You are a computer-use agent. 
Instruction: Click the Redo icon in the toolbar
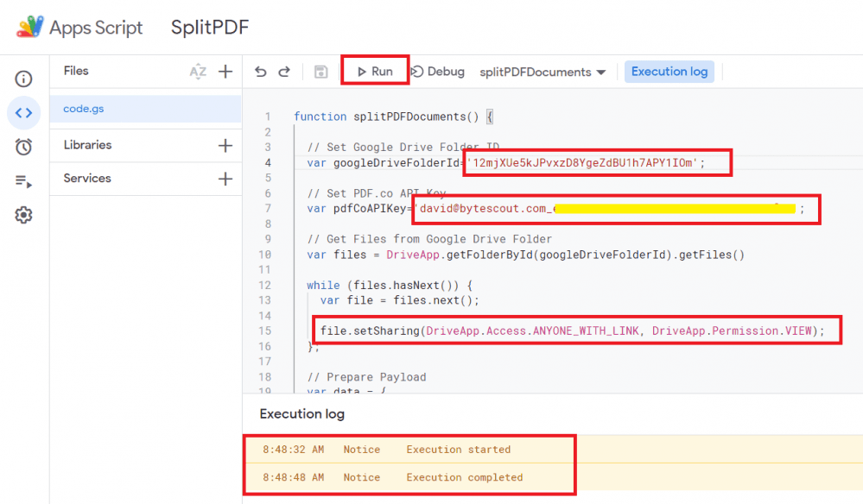(x=285, y=71)
